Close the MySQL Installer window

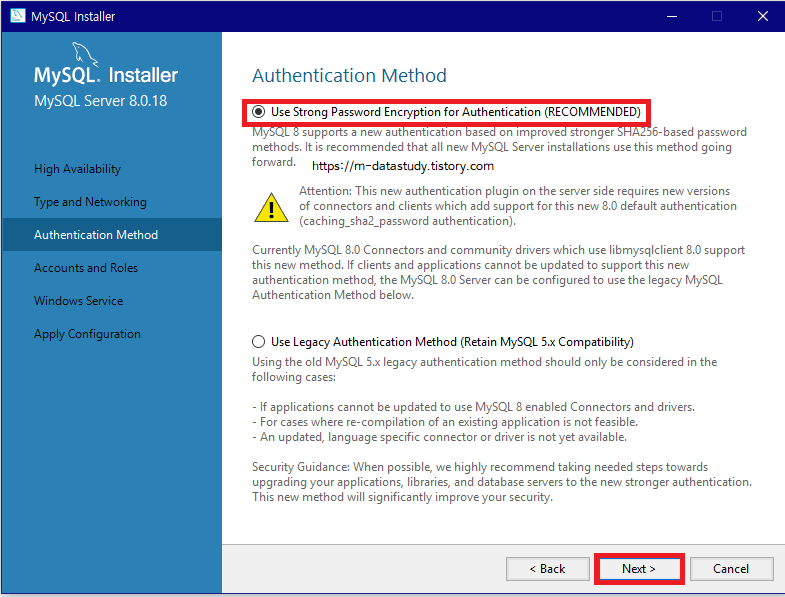(x=762, y=16)
